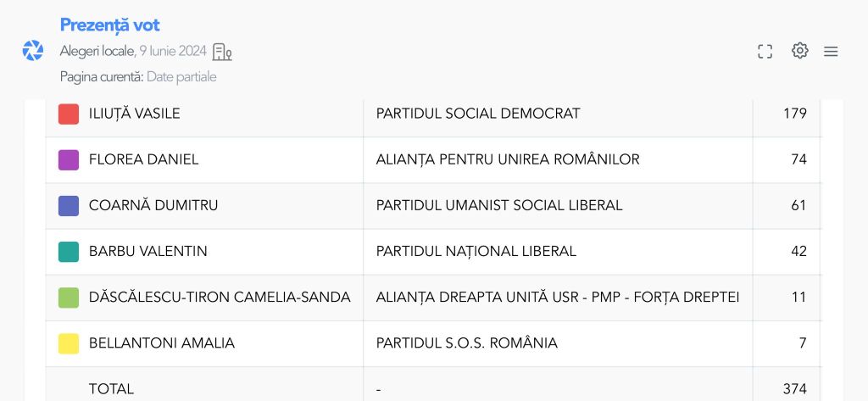
Task: Click the green swatch for DĂSCĂLESCU-TIRON CAMELIA-SANDA
Action: click(69, 298)
